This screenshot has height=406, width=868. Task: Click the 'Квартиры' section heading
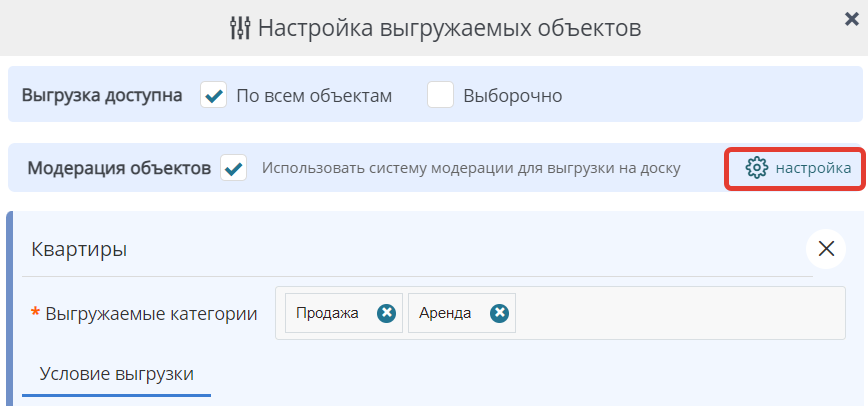[79, 249]
